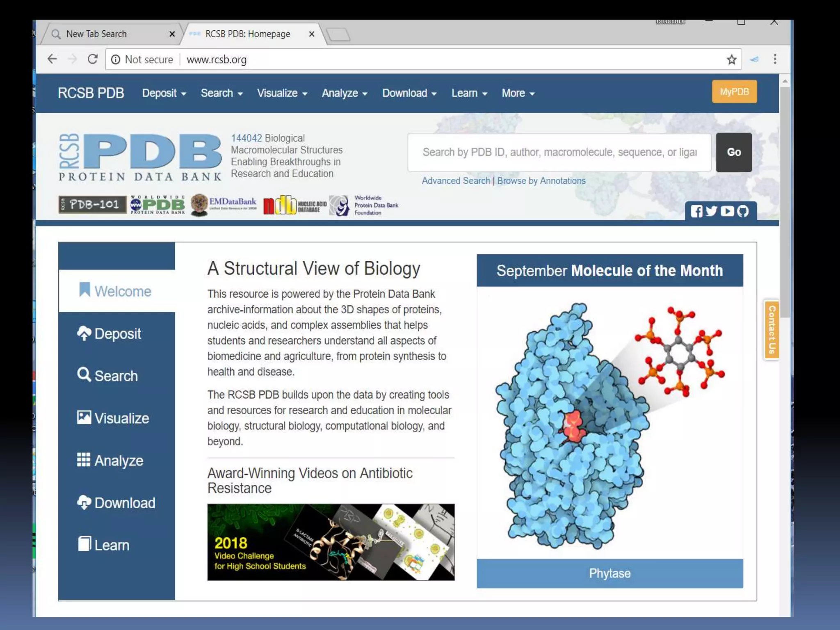
Task: Select Download in the left sidebar
Action: (116, 503)
